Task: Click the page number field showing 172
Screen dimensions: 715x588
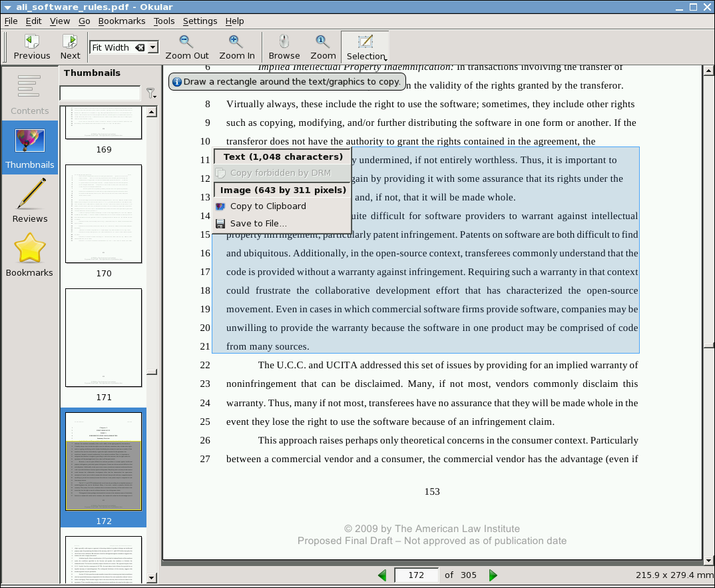Action: pos(416,575)
